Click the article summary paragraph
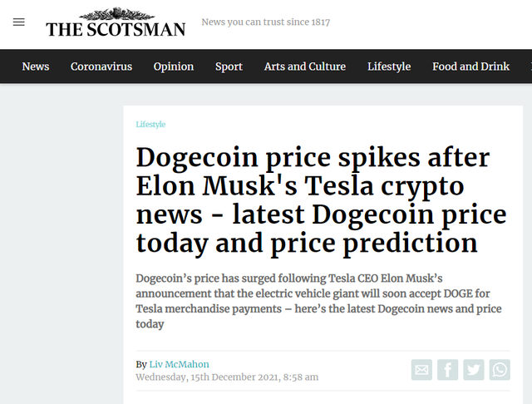Viewport: 532px width, 404px height. (318, 301)
